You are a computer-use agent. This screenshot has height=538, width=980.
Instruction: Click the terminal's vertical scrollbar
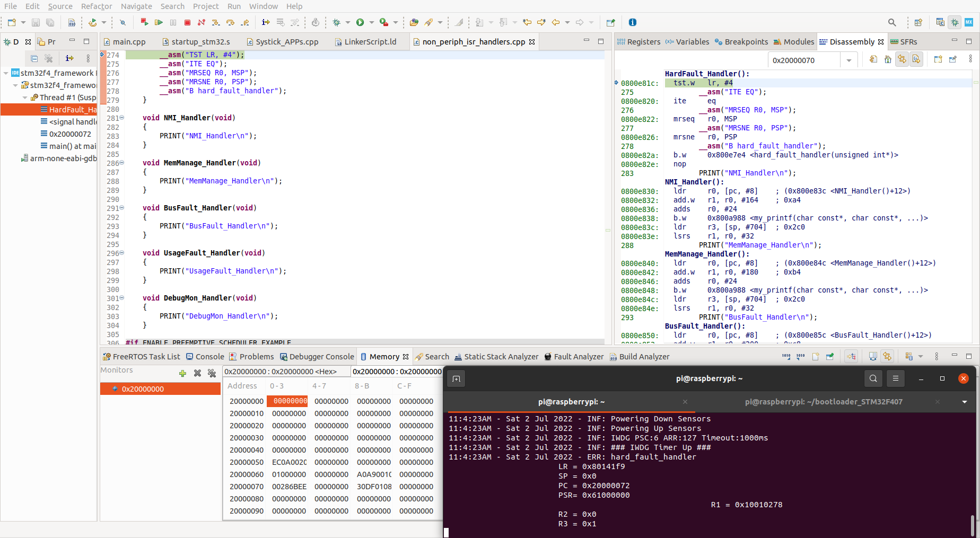972,525
